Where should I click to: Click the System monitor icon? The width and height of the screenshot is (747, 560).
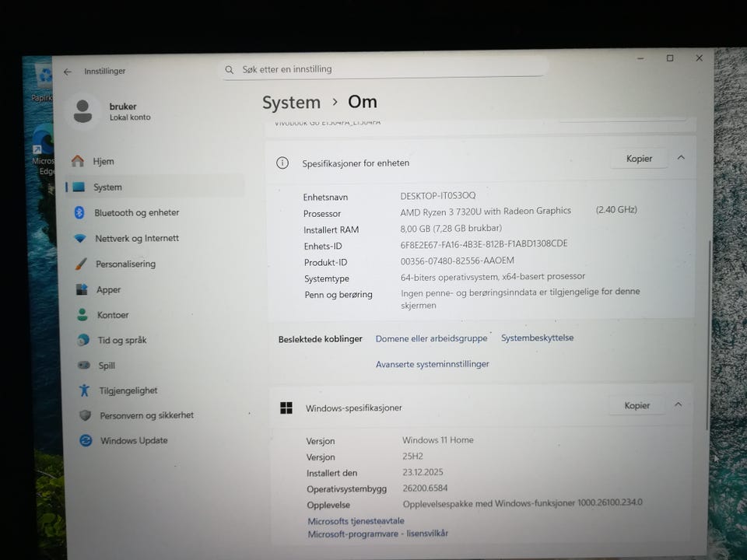click(79, 187)
